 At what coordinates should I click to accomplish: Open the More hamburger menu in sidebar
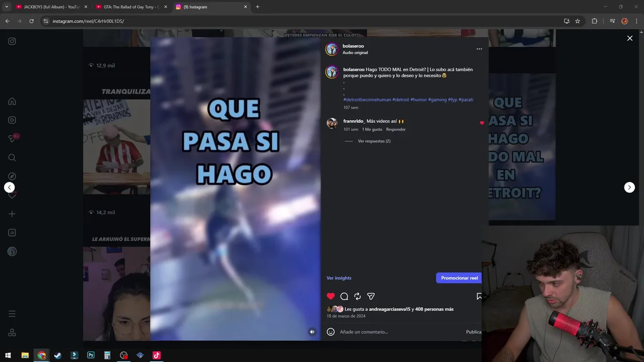pyautogui.click(x=12, y=314)
